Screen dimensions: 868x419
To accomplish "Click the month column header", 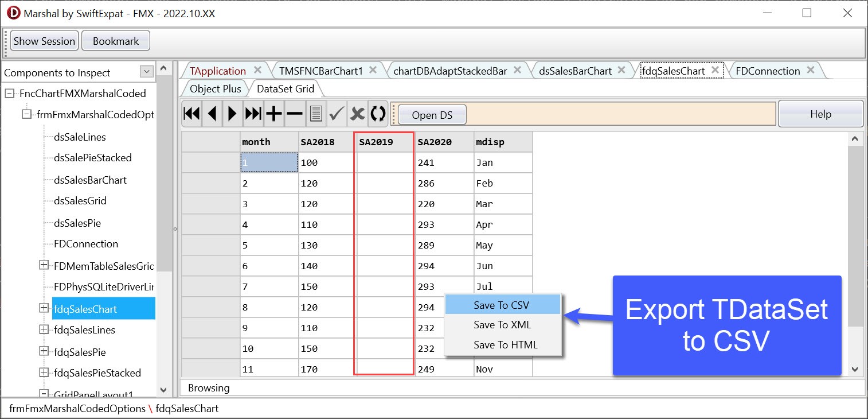I will [269, 142].
